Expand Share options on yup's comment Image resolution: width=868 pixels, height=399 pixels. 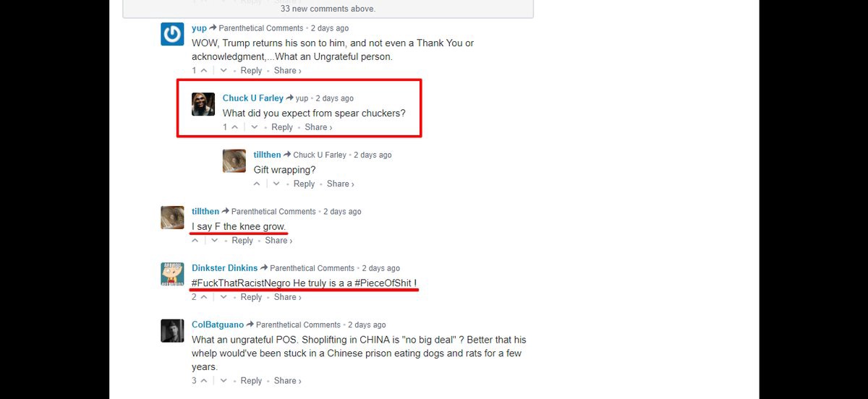coord(288,71)
